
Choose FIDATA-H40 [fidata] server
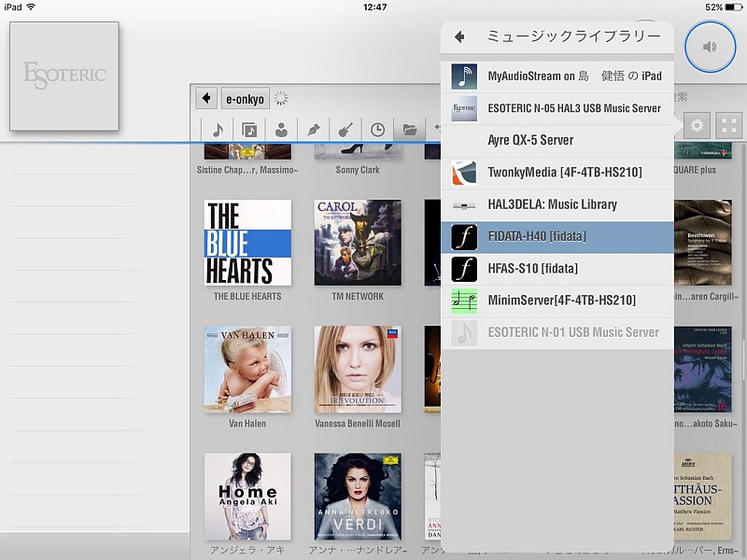pos(557,237)
